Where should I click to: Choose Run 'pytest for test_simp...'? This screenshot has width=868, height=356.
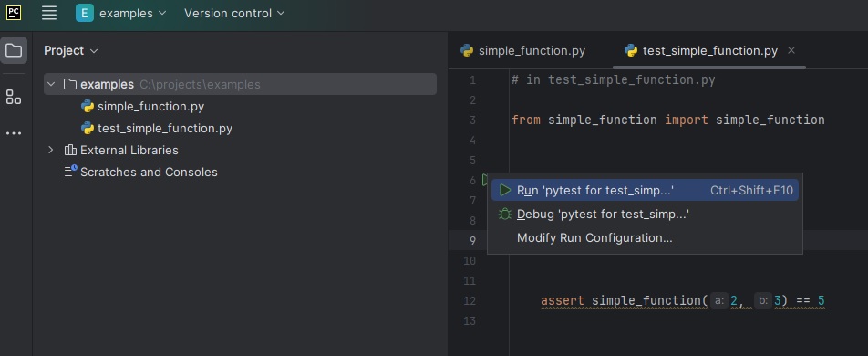point(645,190)
